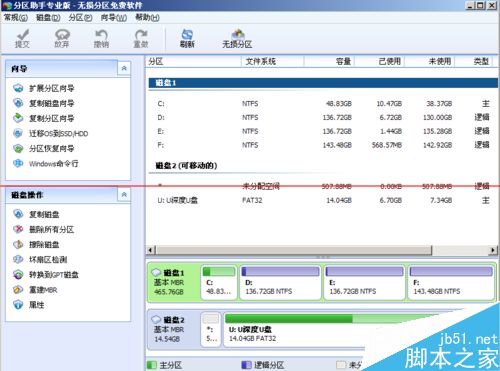Collapse the 磁盘操作 panel
The height and width of the screenshot is (371, 500).
click(x=124, y=195)
